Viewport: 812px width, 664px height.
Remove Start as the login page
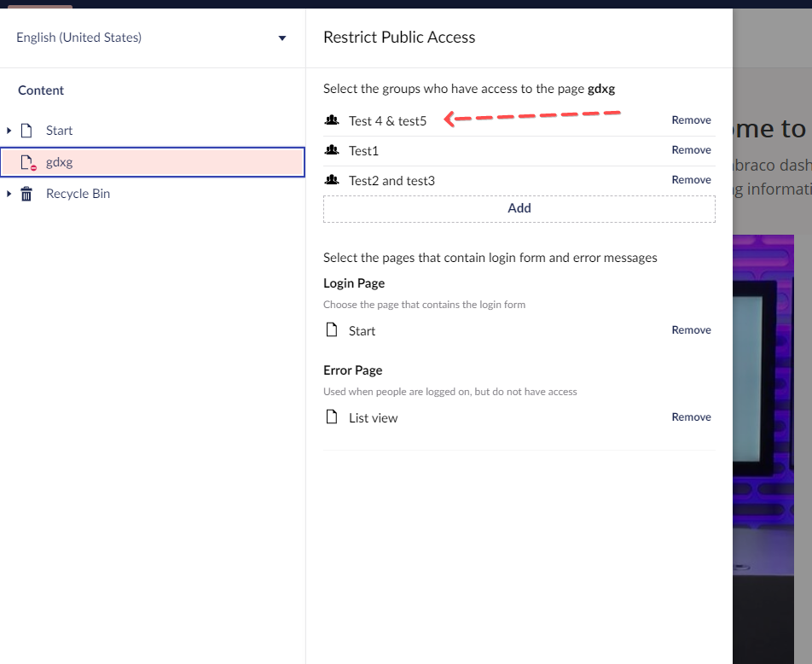[x=691, y=329]
